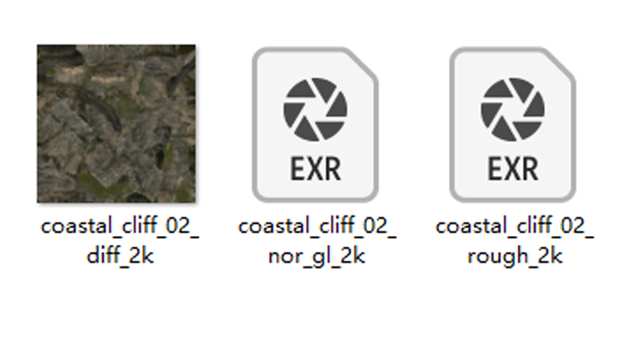This screenshot has height=362, width=644.
Task: Click the aperture symbol on the rough file icon
Action: [513, 110]
